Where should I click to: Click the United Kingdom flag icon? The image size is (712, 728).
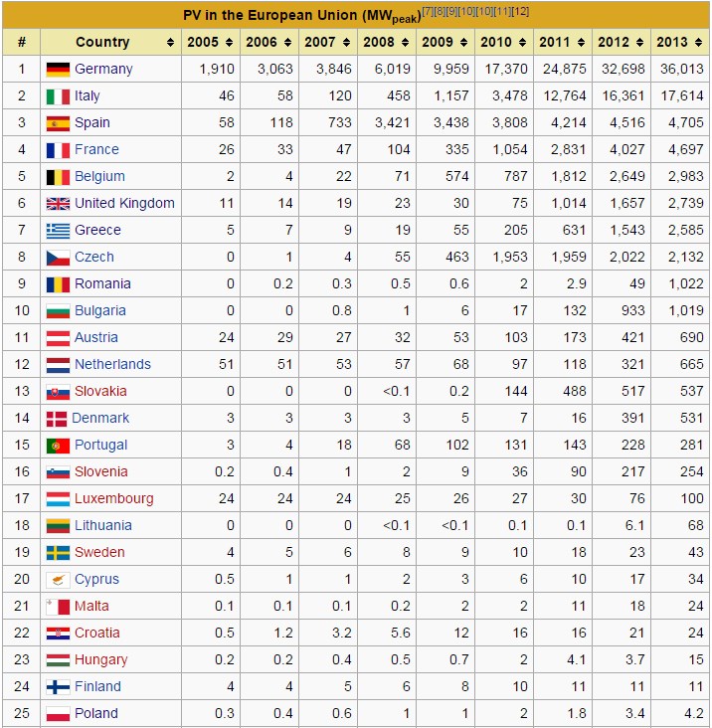58,204
